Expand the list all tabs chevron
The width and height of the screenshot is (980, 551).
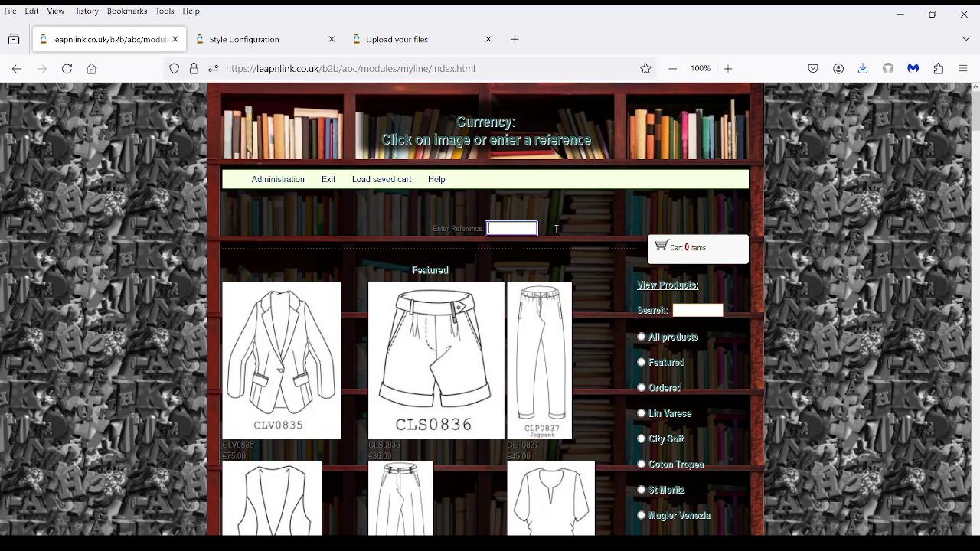pos(965,39)
